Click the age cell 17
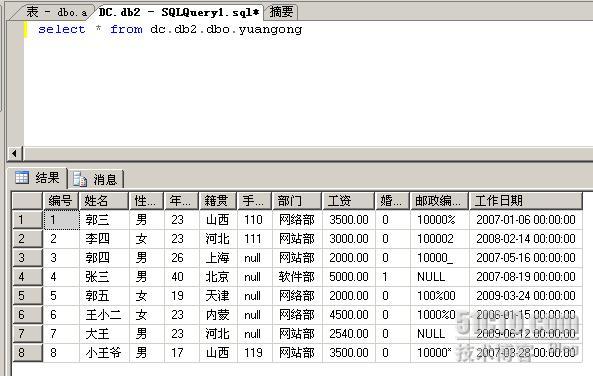 point(182,353)
